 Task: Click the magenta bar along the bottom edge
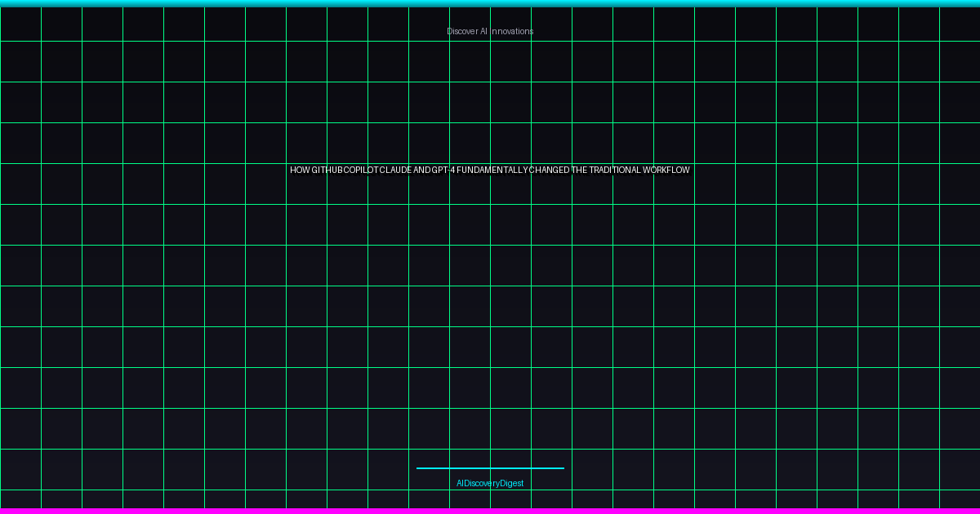490,511
